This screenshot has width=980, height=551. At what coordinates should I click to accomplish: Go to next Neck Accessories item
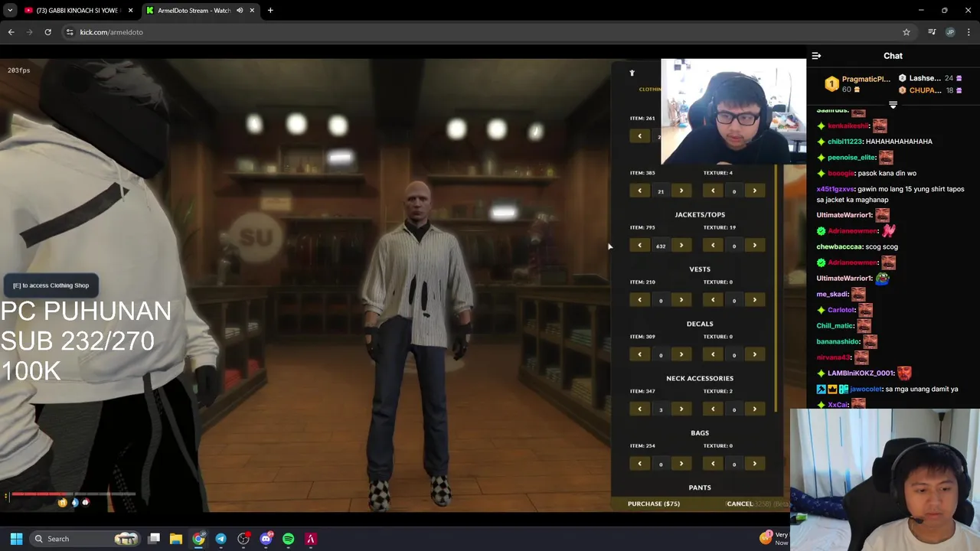click(x=681, y=409)
